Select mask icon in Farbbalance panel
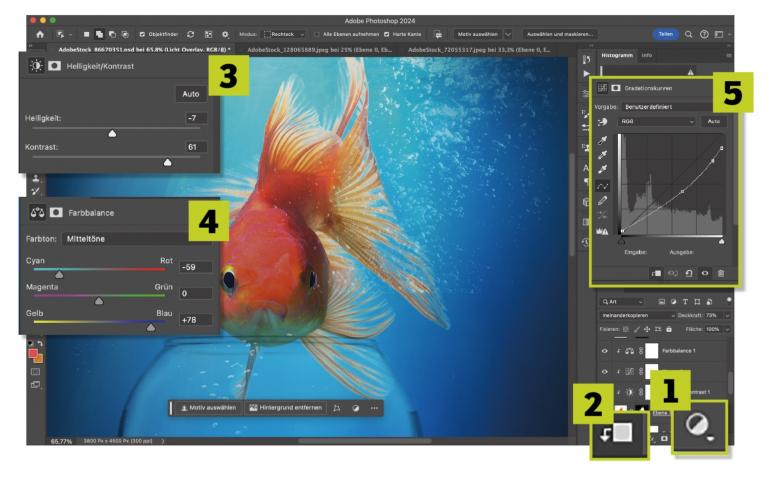Image resolution: width=770 pixels, height=487 pixels. click(56, 212)
